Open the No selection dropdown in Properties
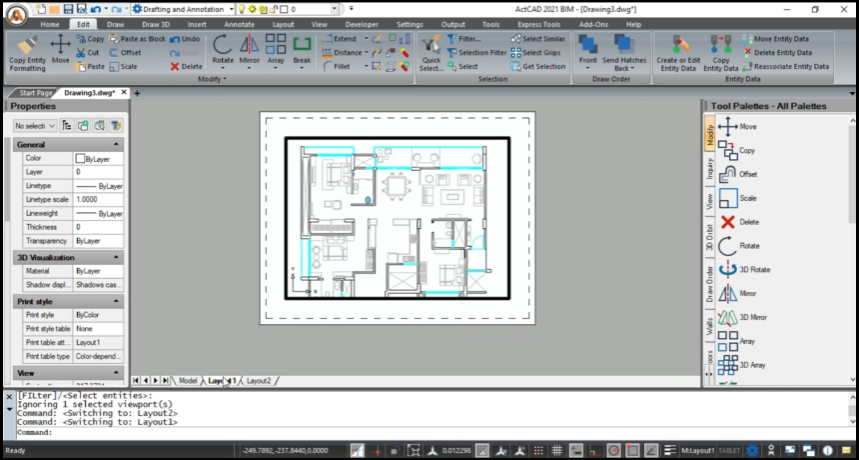 [x=35, y=126]
